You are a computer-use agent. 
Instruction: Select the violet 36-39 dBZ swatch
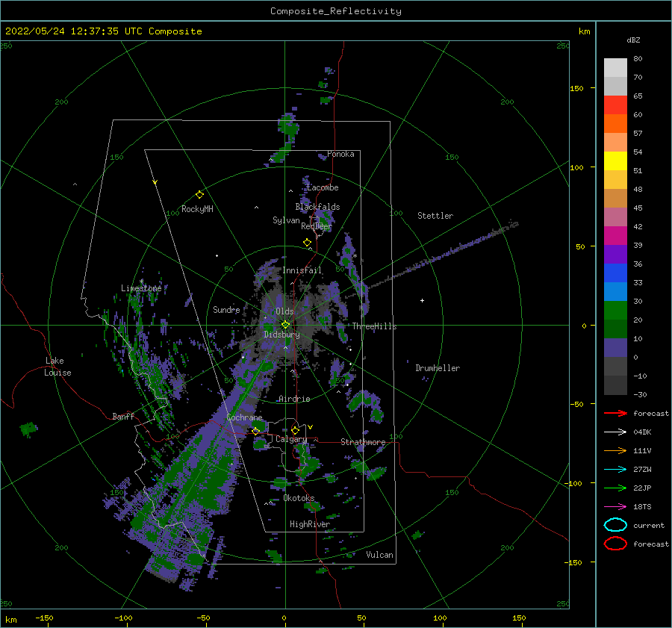tap(615, 255)
